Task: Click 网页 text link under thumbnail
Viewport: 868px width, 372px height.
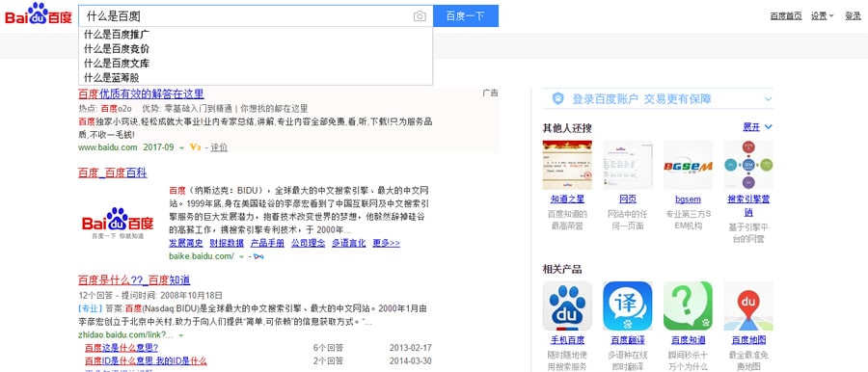Action: [x=627, y=199]
